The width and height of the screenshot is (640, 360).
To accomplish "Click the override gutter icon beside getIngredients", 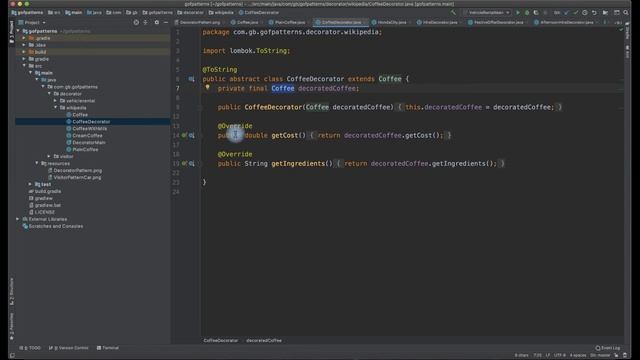I will pyautogui.click(x=184, y=163).
